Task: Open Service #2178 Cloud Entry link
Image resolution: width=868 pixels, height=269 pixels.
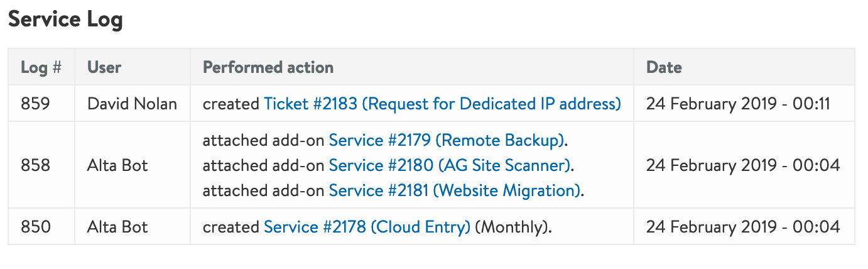Action: (367, 226)
